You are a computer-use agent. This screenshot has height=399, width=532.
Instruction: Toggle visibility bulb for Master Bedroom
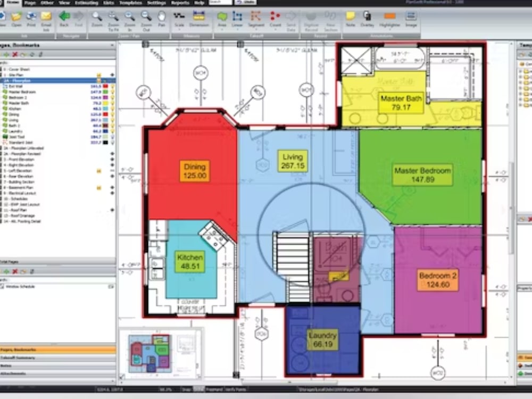coord(112,92)
